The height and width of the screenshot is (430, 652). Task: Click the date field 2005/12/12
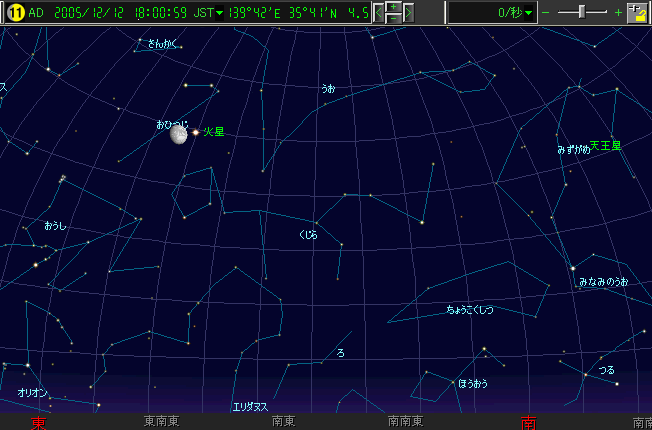click(89, 13)
